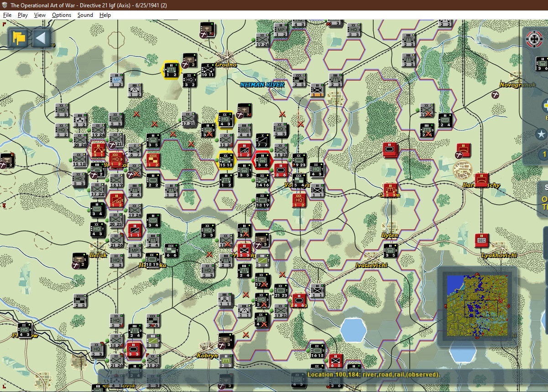The width and height of the screenshot is (548, 392).
Task: Select the red XXX HQ 1 2 south of Volkovysk
Action: click(x=299, y=200)
